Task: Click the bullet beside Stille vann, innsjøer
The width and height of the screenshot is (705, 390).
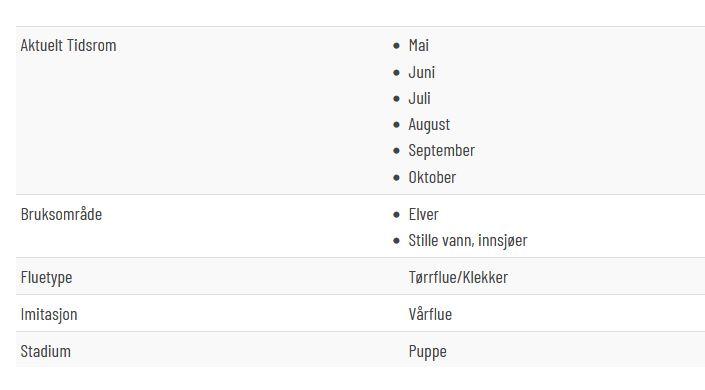Action: click(x=396, y=241)
